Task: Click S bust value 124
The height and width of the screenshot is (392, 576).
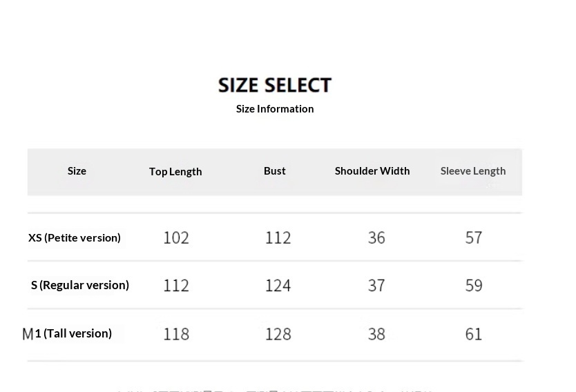Action: (x=278, y=286)
